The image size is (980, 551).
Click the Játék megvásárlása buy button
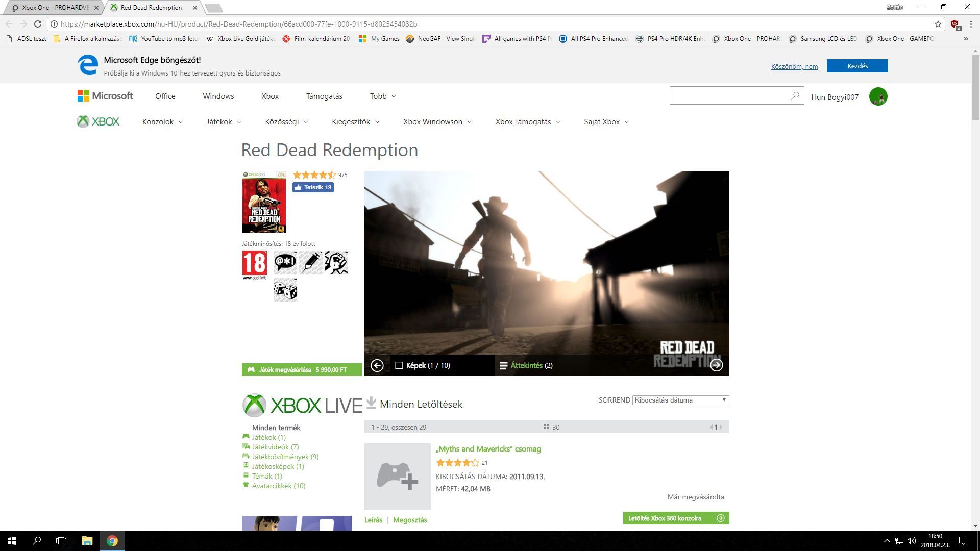302,370
